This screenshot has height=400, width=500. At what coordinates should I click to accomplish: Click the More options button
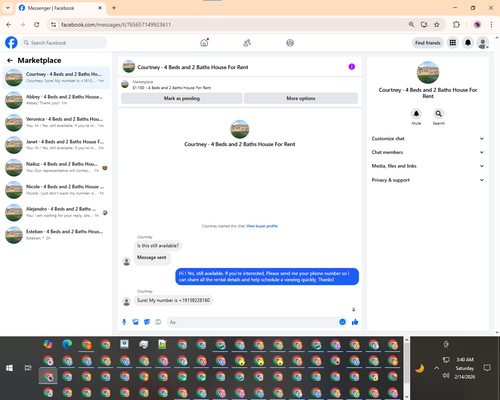click(301, 98)
